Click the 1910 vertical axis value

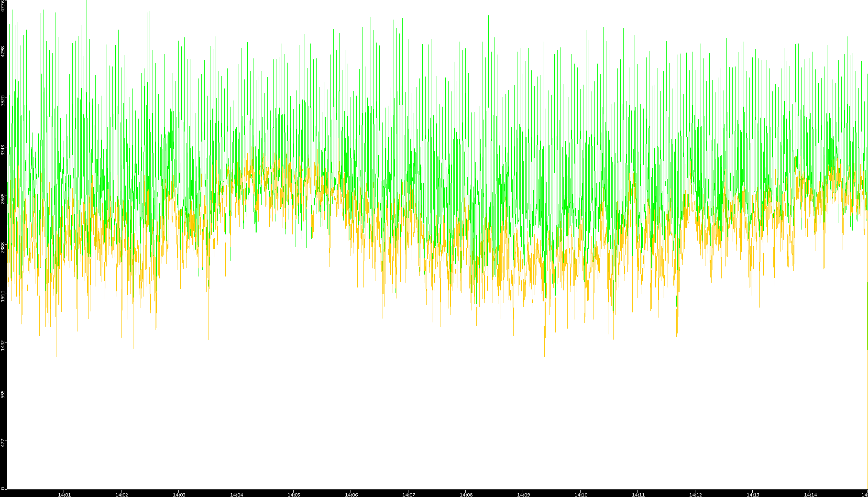pos(3,296)
